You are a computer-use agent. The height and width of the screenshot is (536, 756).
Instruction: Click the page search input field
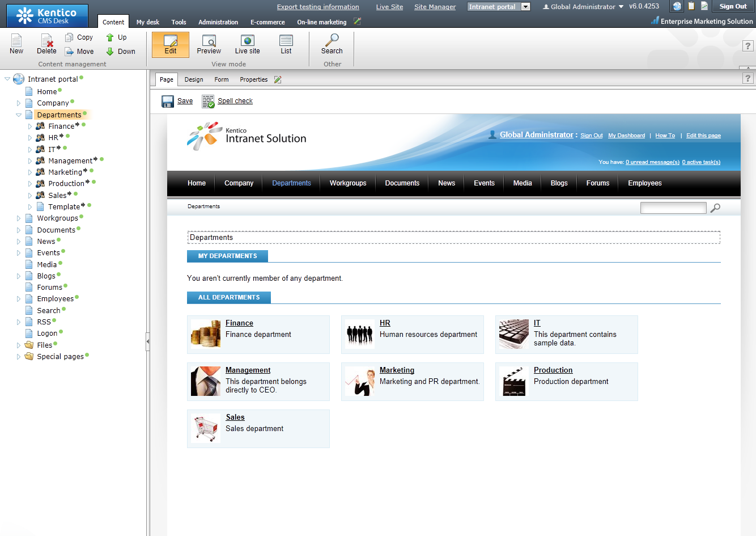(673, 208)
